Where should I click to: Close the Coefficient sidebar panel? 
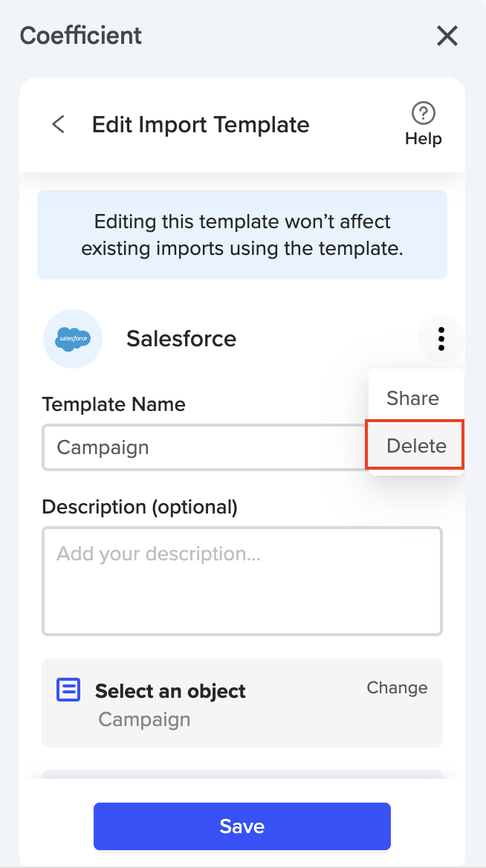(447, 36)
